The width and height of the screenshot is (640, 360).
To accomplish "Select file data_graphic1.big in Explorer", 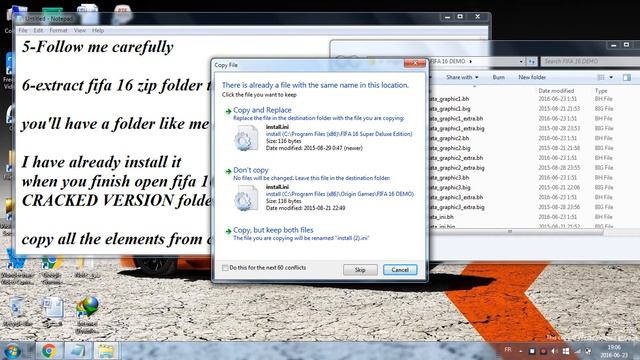I will (450, 109).
